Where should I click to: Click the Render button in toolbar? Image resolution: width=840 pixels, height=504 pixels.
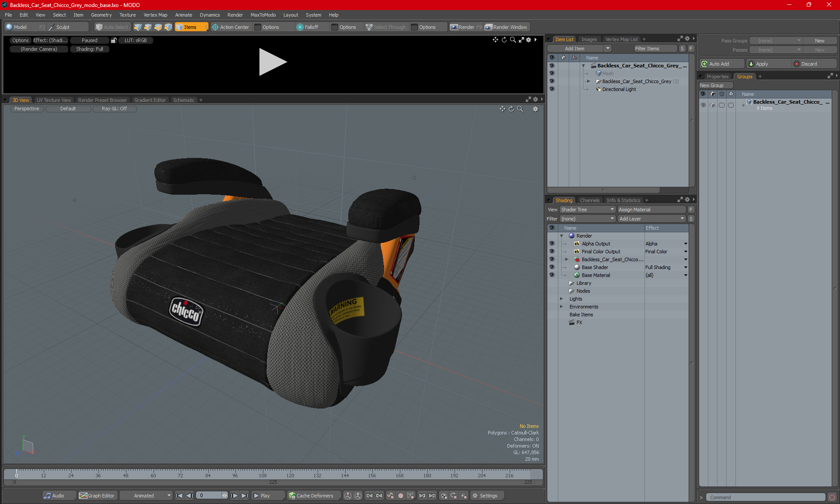(466, 27)
